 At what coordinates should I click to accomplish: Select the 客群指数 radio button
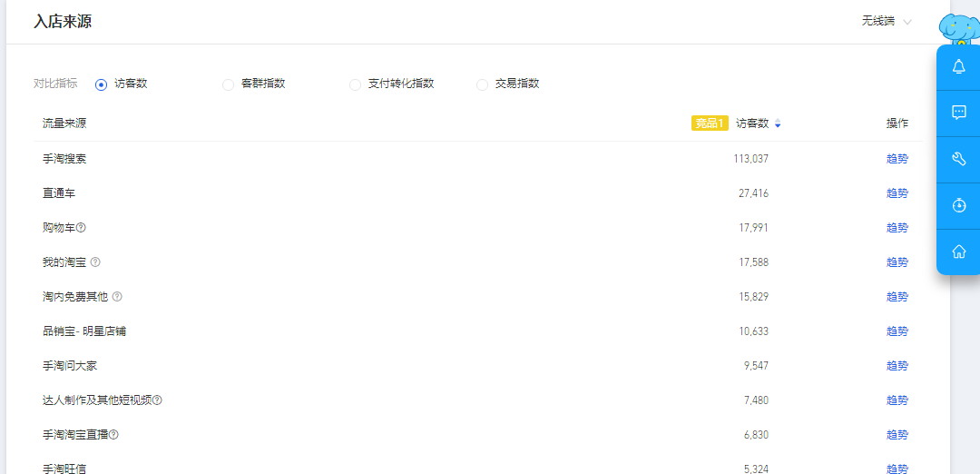[x=228, y=84]
